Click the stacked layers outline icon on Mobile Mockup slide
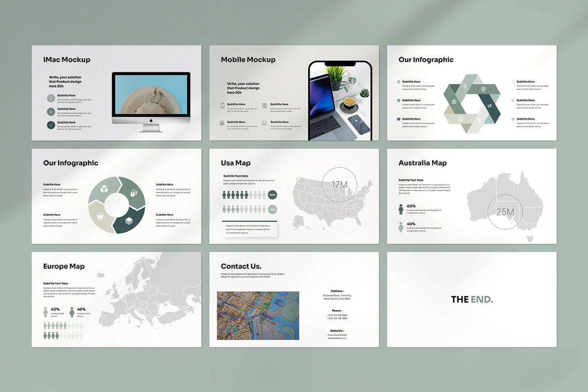 click(265, 123)
